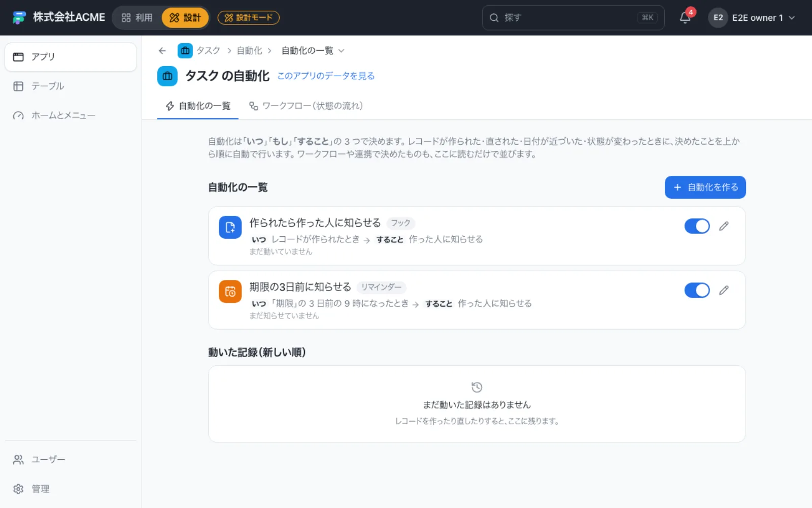Open ユーザー in the sidebar
This screenshot has width=812, height=508.
71,460
